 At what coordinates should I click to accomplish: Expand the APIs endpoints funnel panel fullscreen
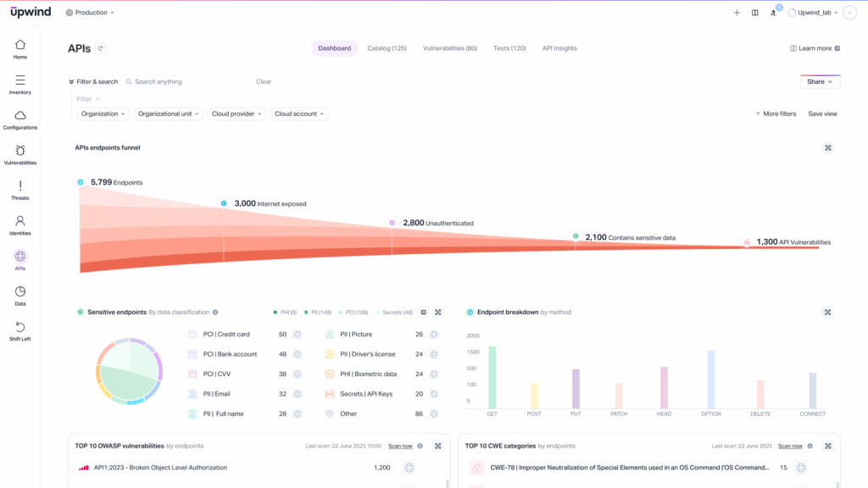828,147
